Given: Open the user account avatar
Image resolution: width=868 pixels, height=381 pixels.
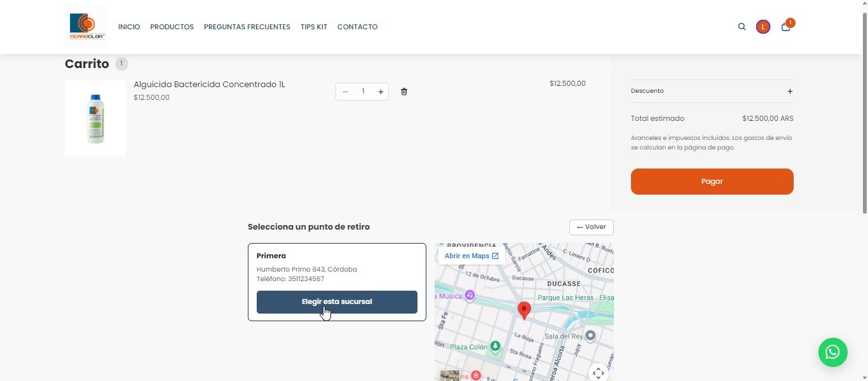Looking at the screenshot, I should click(x=763, y=27).
